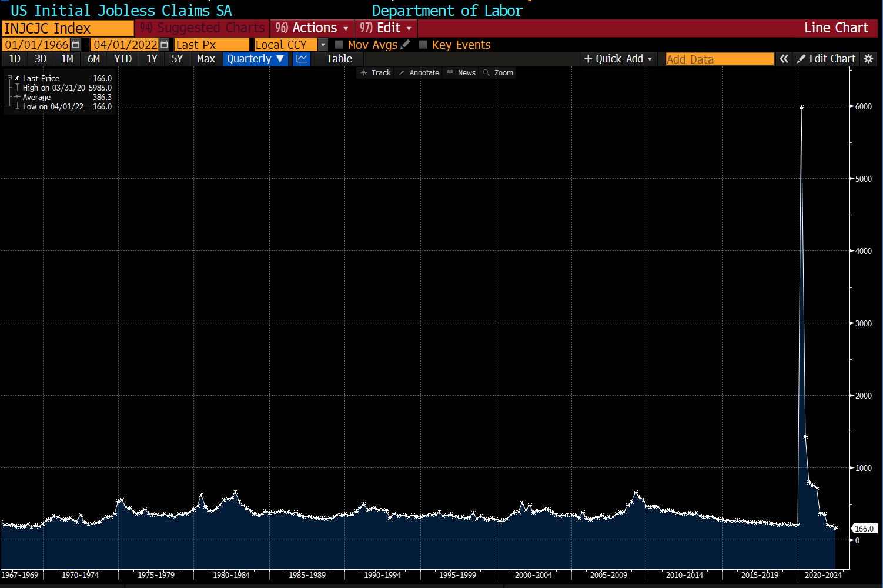The image size is (883, 588).
Task: Collapse panel with double chevron icon
Action: 784,59
